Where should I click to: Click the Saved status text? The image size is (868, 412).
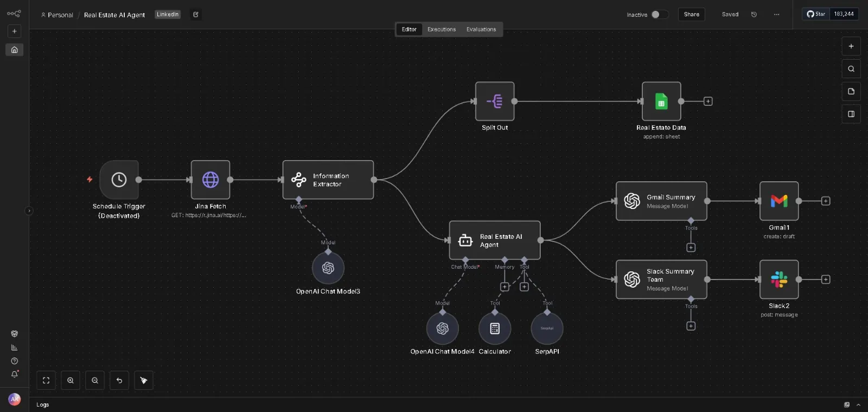coord(730,15)
